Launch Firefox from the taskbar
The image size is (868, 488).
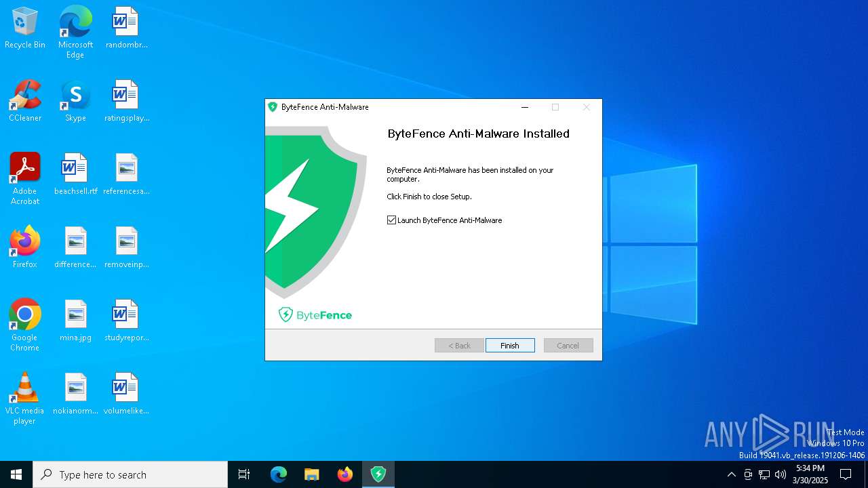tap(345, 474)
